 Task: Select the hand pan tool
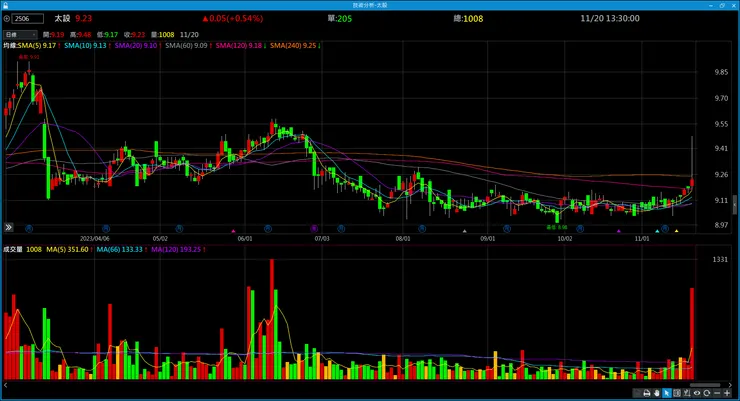tap(657, 393)
